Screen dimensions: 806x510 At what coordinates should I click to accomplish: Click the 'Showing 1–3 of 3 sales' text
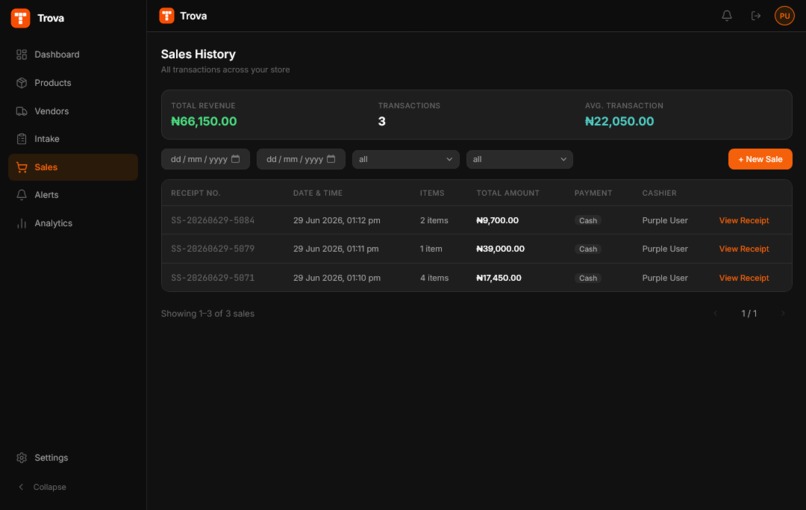(x=208, y=313)
